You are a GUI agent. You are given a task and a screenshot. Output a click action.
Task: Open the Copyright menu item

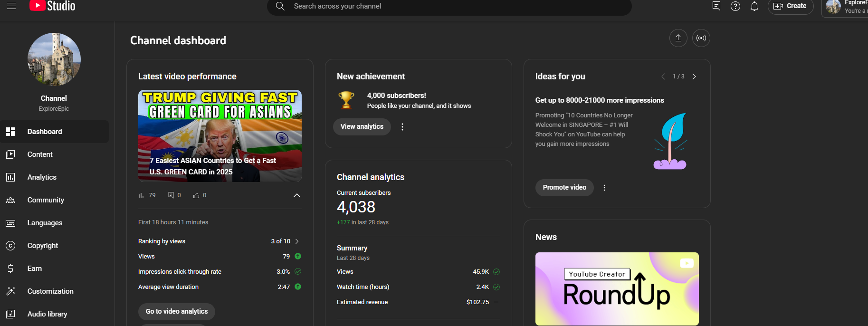54,246
